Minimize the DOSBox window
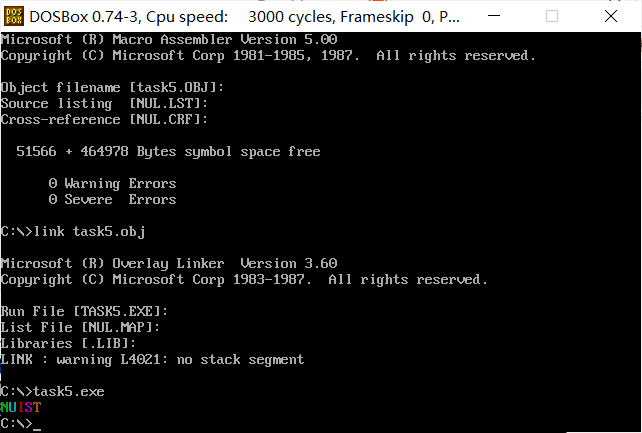 [x=494, y=16]
